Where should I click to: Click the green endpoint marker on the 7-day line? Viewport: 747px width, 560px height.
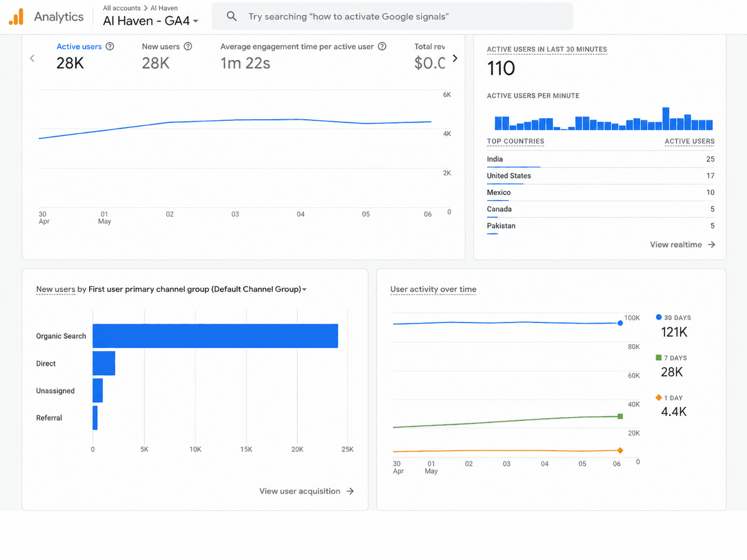point(620,416)
